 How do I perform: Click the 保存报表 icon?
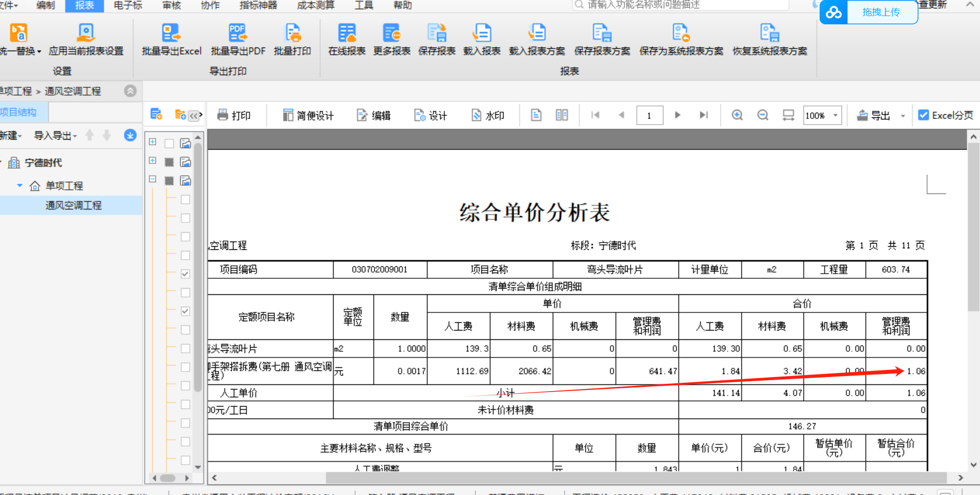(437, 33)
